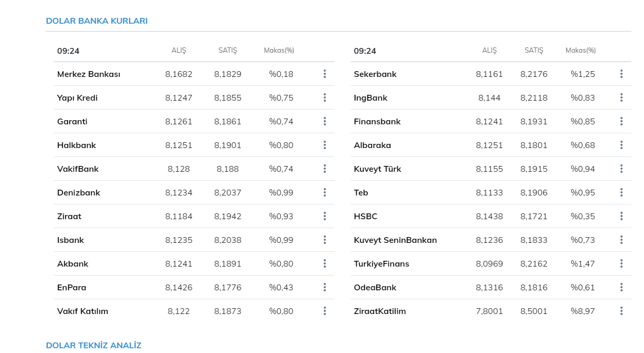Open more options for Sekerbank row
Viewport: 644px width, 353px height.
621,74
